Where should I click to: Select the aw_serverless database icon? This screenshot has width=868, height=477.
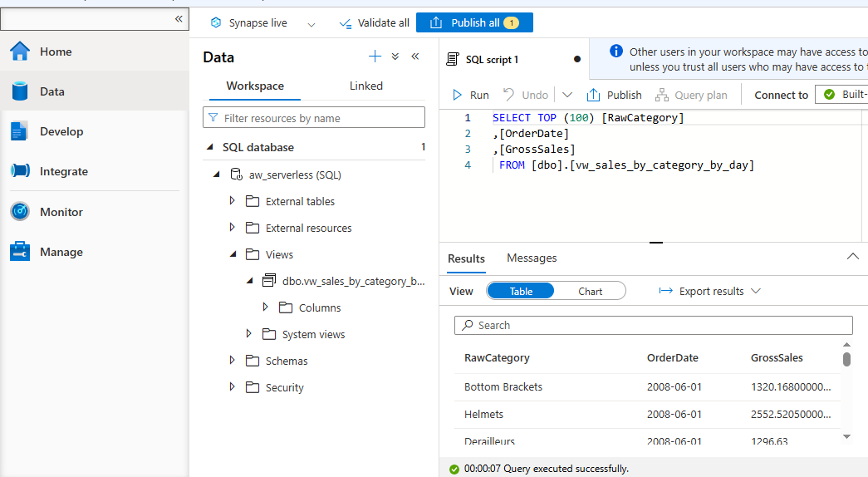tap(237, 175)
